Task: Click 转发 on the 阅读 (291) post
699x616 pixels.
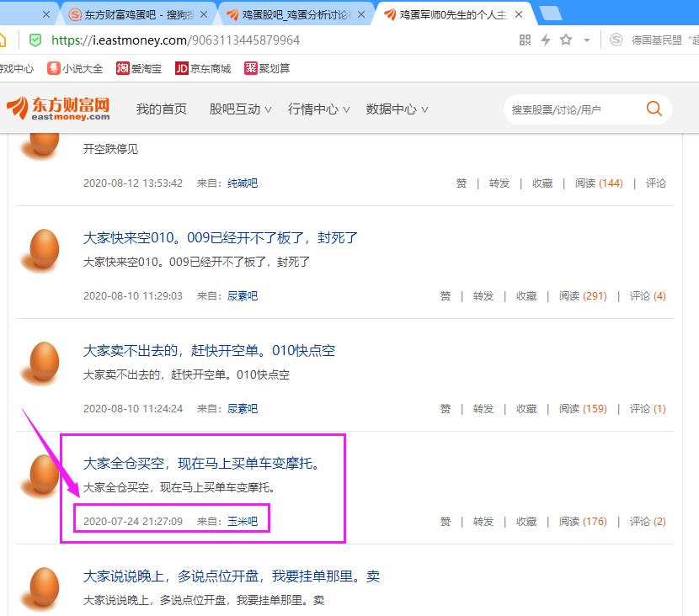Action: [x=483, y=295]
